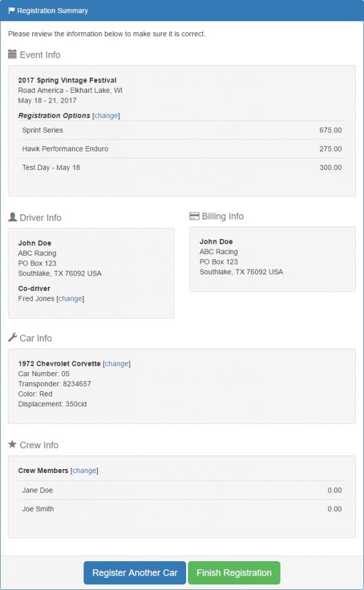Click the flag icon beside Registration Summary

tap(12, 10)
